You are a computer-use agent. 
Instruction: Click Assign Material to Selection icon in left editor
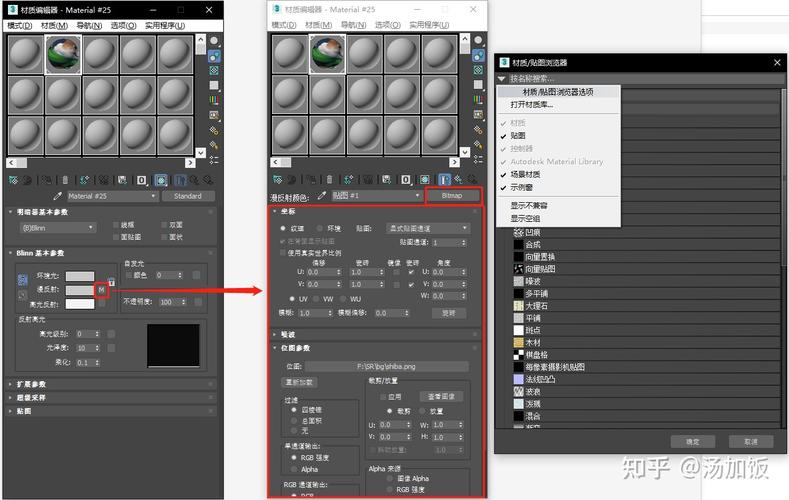click(x=47, y=180)
